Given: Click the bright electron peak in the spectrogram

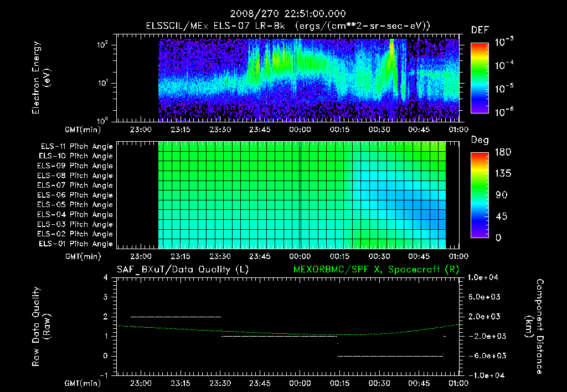Looking at the screenshot, I should [x=391, y=54].
